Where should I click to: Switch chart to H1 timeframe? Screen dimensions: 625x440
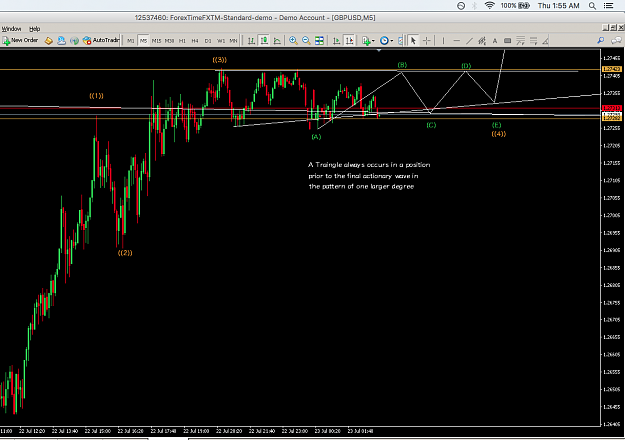[x=182, y=41]
